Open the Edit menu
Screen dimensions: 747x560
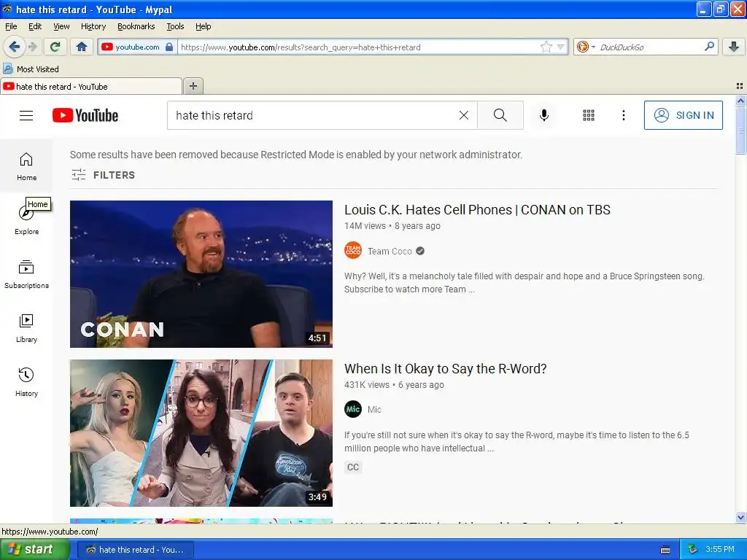35,26
